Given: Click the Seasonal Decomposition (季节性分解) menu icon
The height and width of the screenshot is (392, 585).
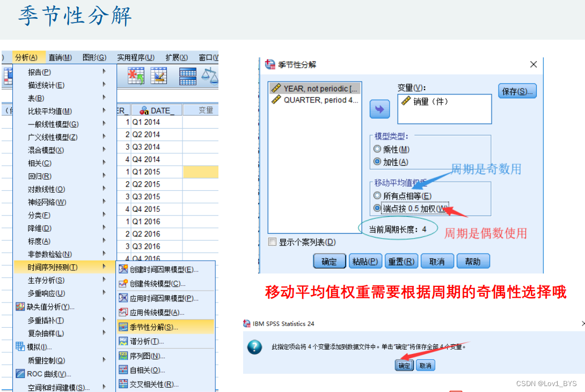Looking at the screenshot, I should [x=123, y=327].
